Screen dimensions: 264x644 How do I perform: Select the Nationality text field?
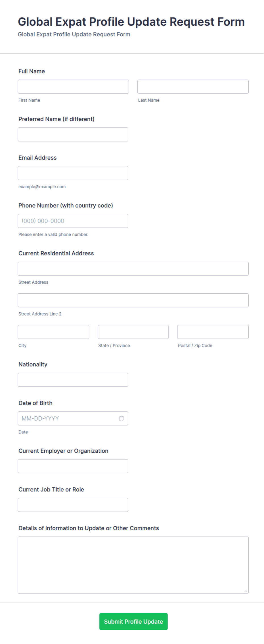73,380
